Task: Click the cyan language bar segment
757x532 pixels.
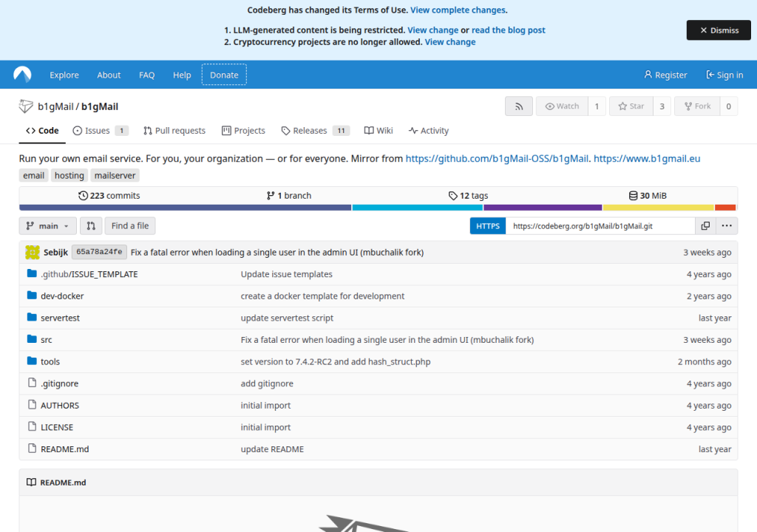Action: pos(418,208)
